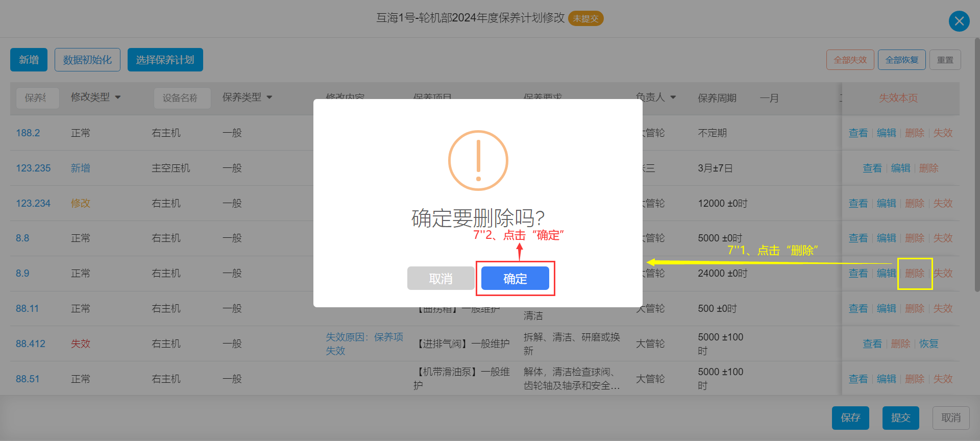
Task: Click the 未提交 status badge in title
Action: click(x=585, y=18)
